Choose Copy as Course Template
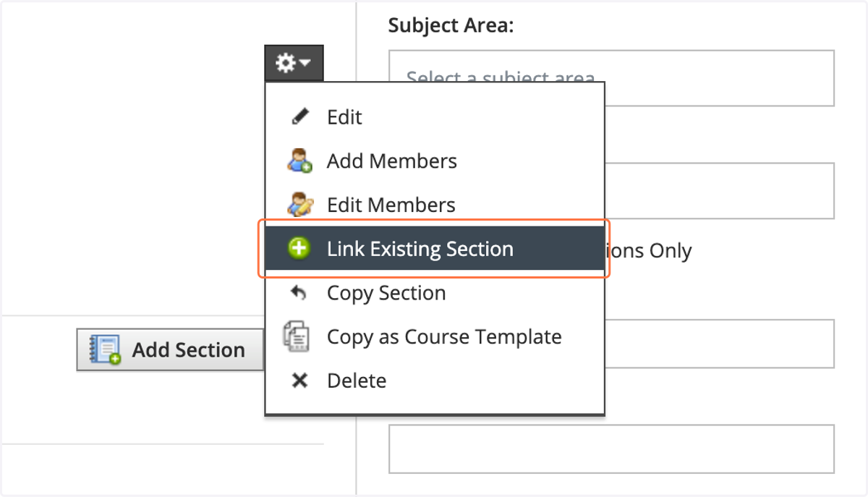868x497 pixels. coord(435,336)
